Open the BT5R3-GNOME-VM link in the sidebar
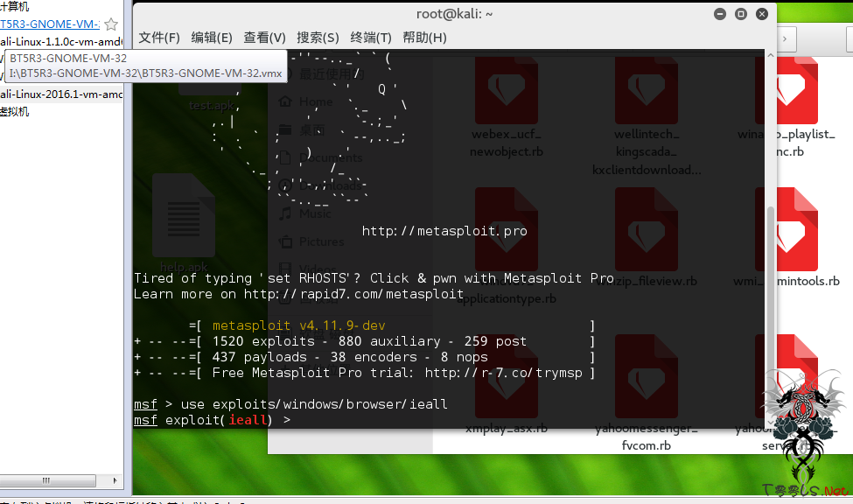The image size is (853, 504). point(50,24)
